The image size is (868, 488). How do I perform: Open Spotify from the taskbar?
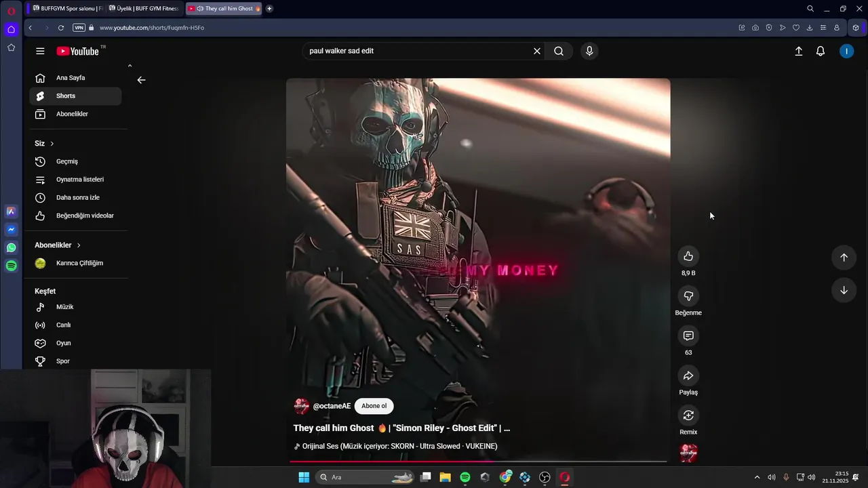[465, 477]
